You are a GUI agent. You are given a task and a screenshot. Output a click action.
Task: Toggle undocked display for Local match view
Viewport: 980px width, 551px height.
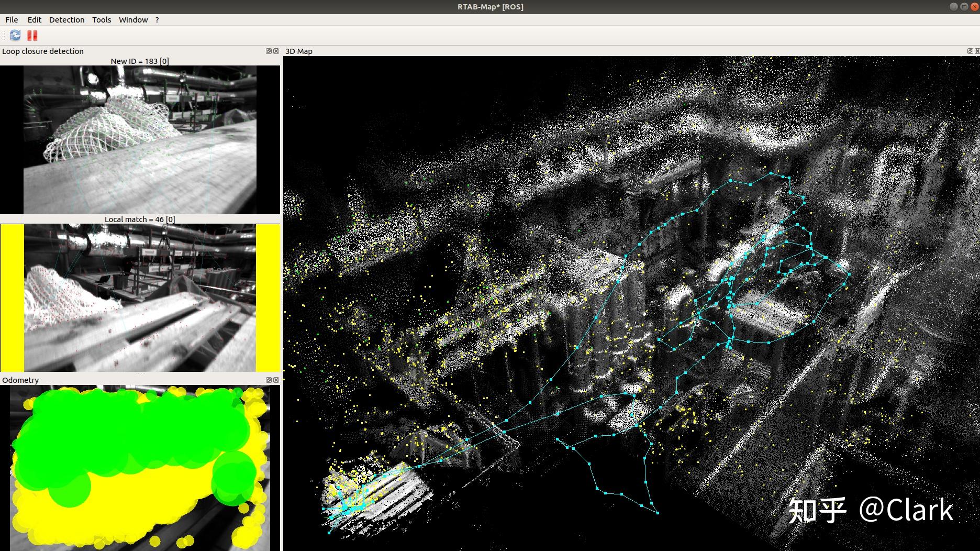(x=269, y=51)
